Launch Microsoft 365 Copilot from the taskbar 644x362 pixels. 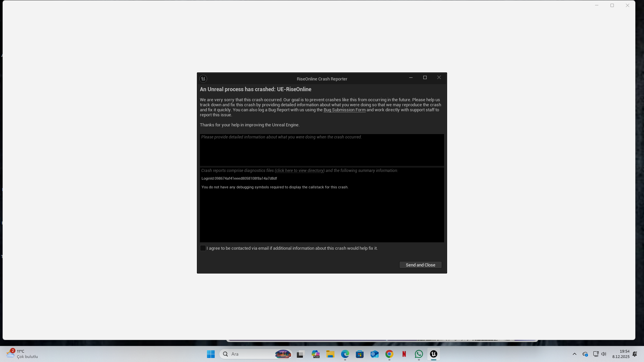point(316,354)
